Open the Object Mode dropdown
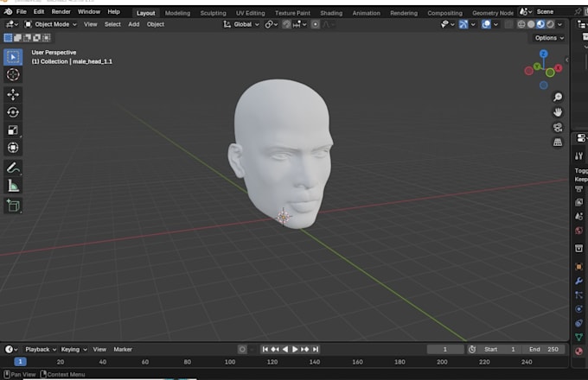This screenshot has height=380, width=588. click(51, 24)
